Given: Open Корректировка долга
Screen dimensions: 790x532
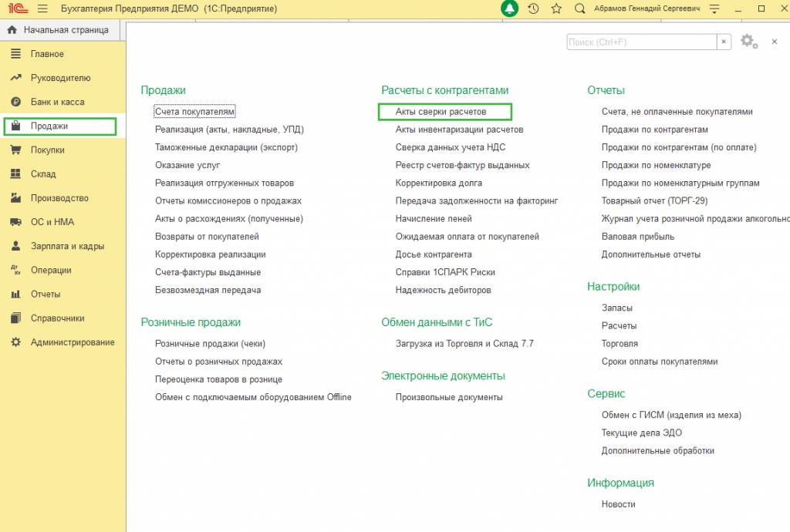Looking at the screenshot, I should [x=439, y=183].
